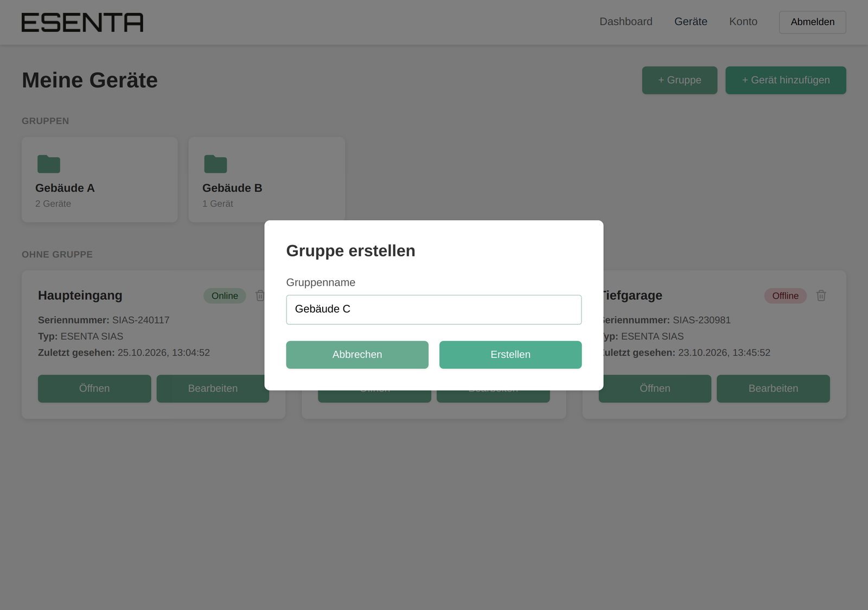This screenshot has width=868, height=610.
Task: Open the Haupteingang device with Öffnen
Action: point(94,389)
